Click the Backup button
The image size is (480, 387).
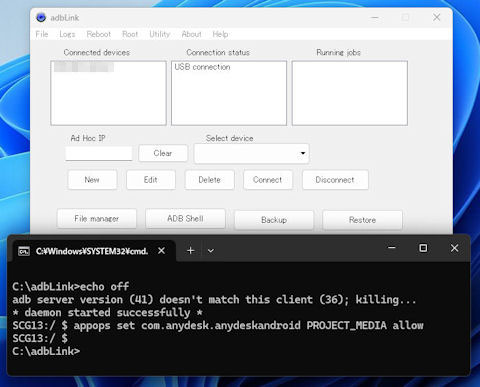click(274, 220)
